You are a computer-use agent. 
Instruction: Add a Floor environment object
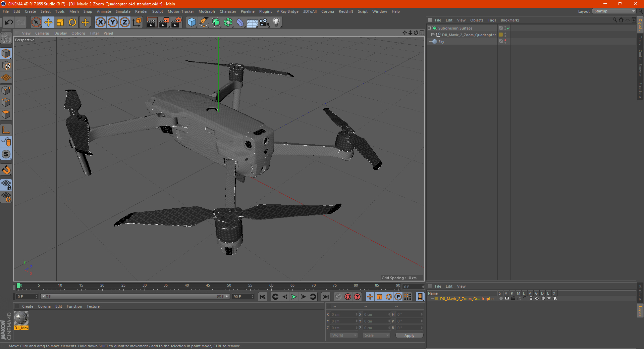click(x=252, y=22)
